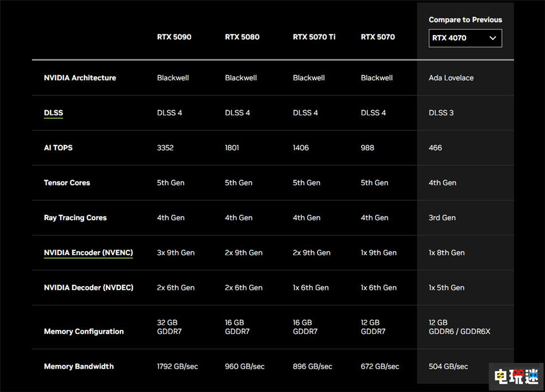Click the Compare to Previous label
Screen dimensions: 545x392
click(x=465, y=20)
